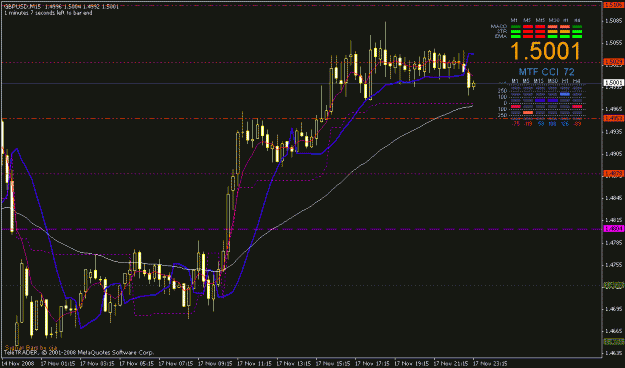Click the 1.4755 price axis label
This screenshot has width=625, height=368.
coord(613,264)
